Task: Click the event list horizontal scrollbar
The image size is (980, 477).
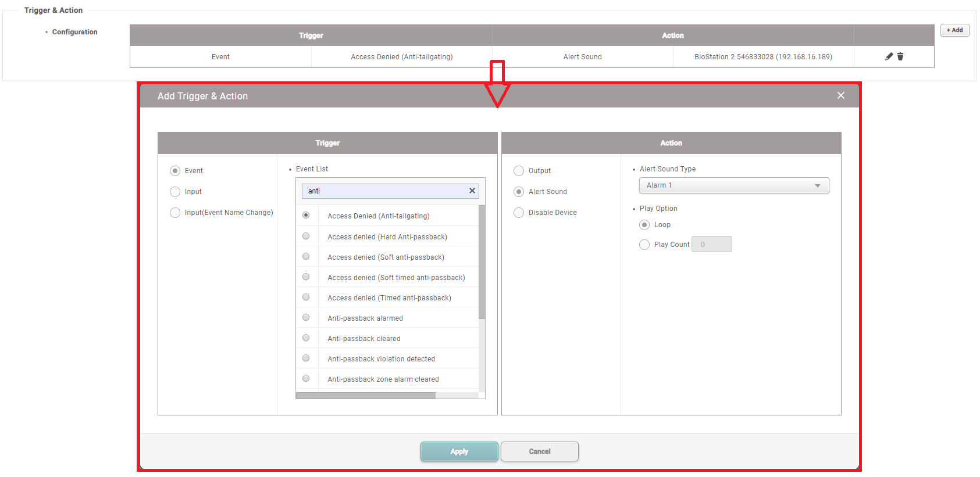Action: 365,396
